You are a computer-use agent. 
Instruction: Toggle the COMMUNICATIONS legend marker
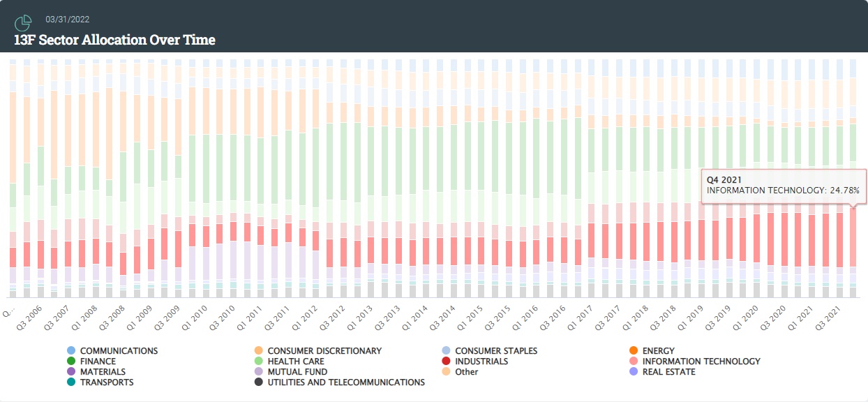pos(71,350)
